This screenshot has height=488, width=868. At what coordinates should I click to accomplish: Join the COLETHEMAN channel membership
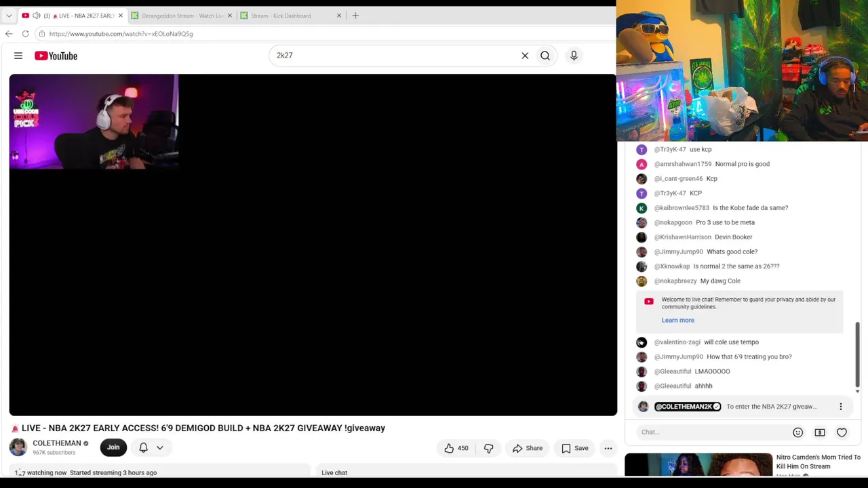coord(113,447)
